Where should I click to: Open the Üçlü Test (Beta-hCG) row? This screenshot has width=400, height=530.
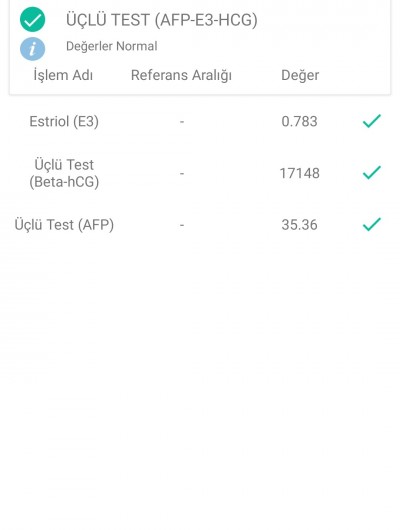pos(200,173)
